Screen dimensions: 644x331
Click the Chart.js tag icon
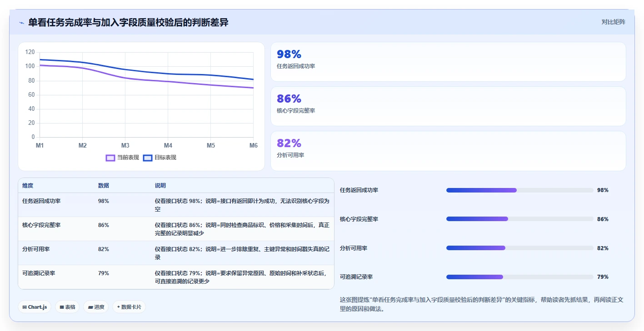[25, 307]
